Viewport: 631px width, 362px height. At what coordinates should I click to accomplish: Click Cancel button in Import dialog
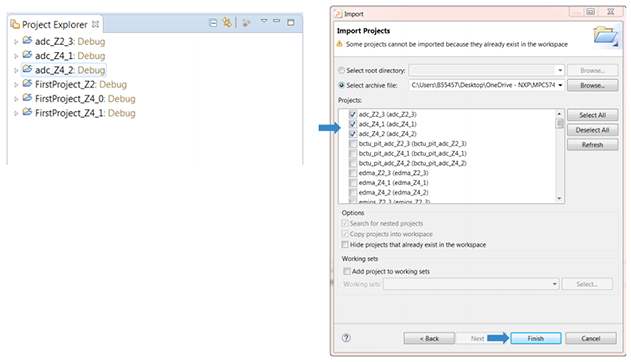click(x=591, y=338)
